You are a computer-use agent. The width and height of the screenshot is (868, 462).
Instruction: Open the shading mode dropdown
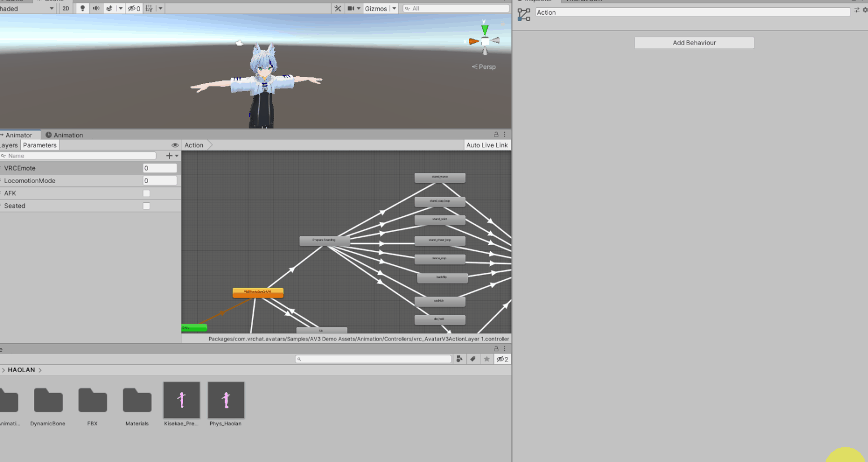(x=27, y=8)
